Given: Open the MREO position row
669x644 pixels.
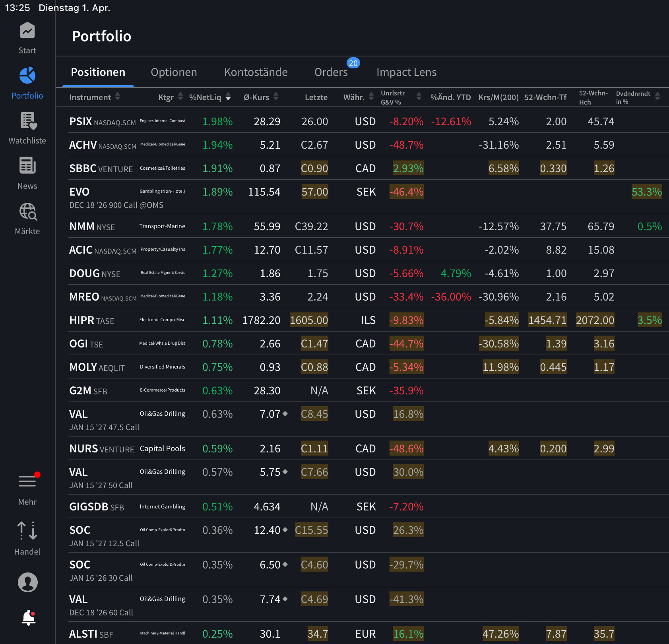Looking at the screenshot, I should coord(368,297).
